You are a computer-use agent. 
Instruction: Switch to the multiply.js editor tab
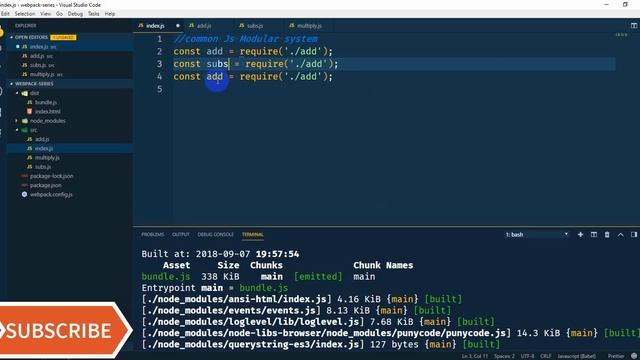coord(309,26)
